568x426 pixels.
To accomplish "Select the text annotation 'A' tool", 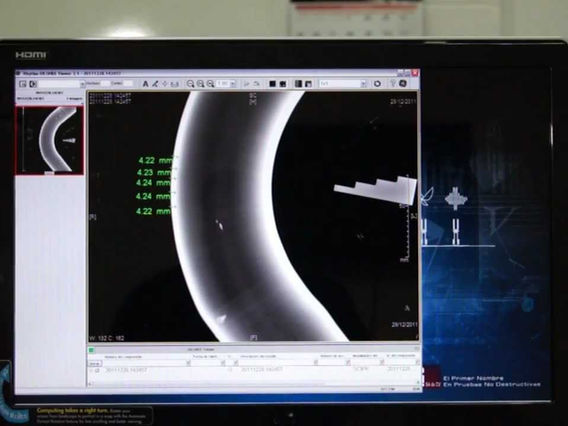I will coord(145,84).
